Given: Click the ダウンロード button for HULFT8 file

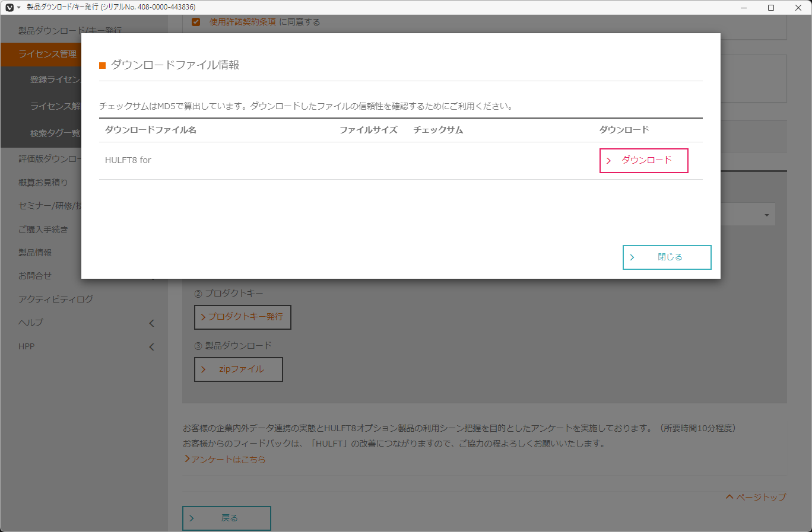Looking at the screenshot, I should 643,160.
